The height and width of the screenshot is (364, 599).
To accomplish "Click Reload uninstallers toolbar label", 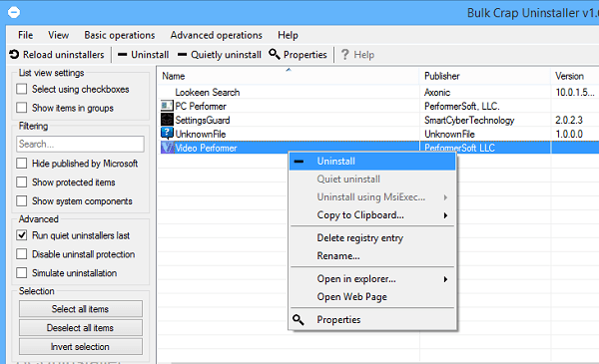I will 64,55.
